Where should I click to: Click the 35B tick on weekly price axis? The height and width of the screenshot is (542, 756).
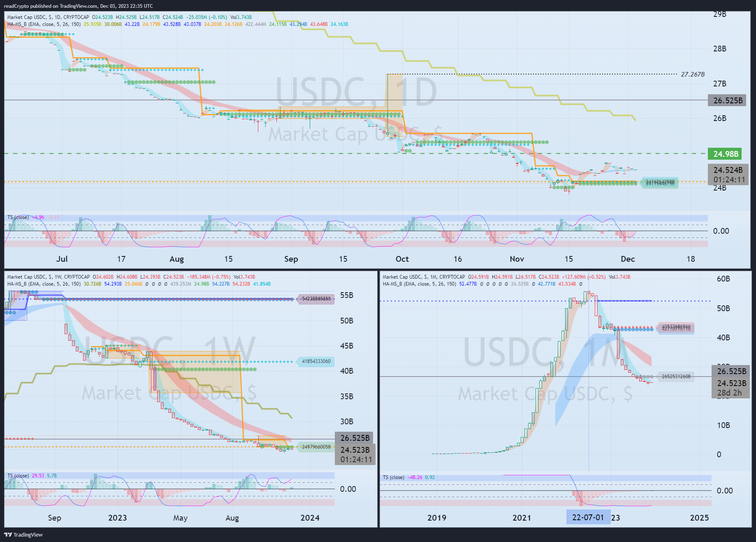click(x=347, y=397)
